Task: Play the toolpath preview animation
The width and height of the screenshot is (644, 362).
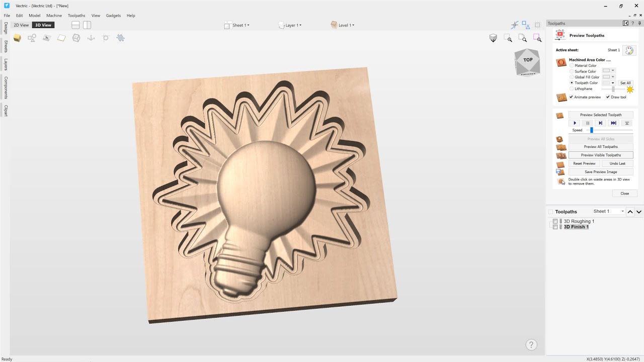Action: tap(575, 123)
